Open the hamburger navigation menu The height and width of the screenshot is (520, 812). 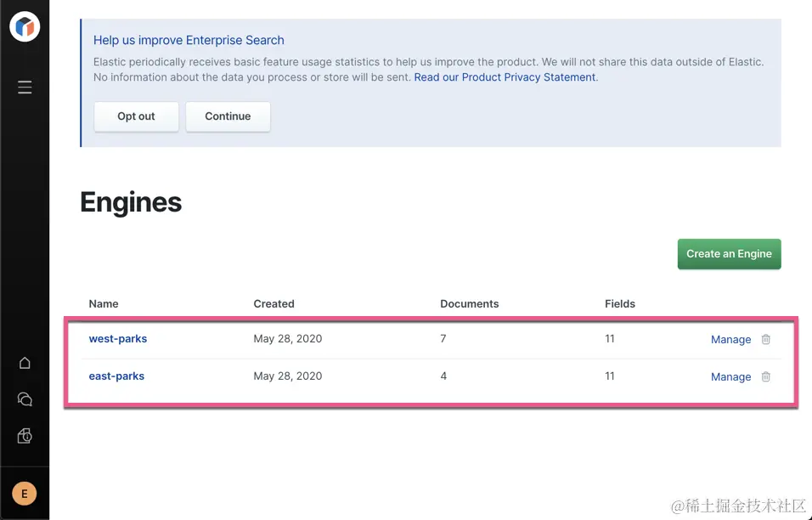[x=25, y=87]
